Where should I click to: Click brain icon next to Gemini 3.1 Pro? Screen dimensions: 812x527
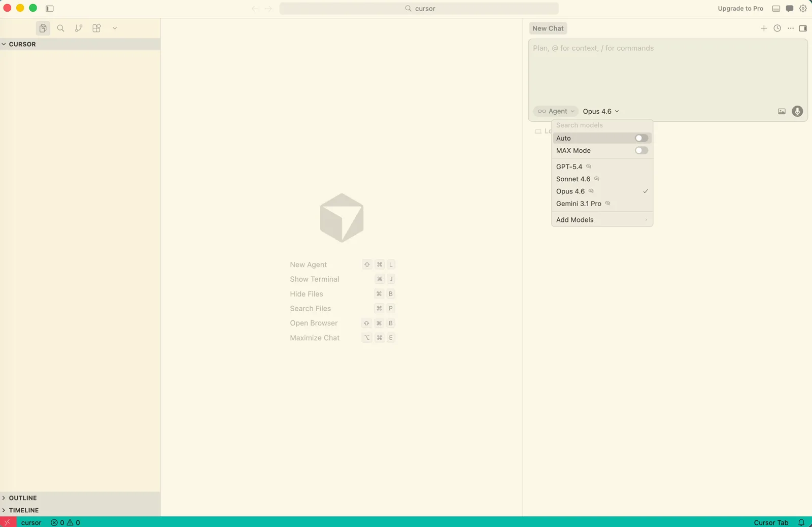pyautogui.click(x=607, y=203)
